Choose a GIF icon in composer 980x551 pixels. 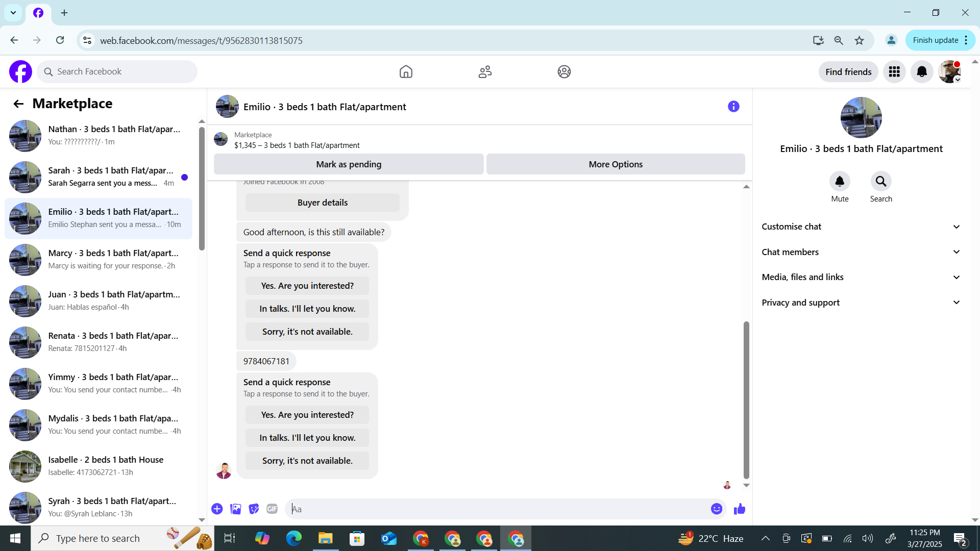[x=272, y=509]
